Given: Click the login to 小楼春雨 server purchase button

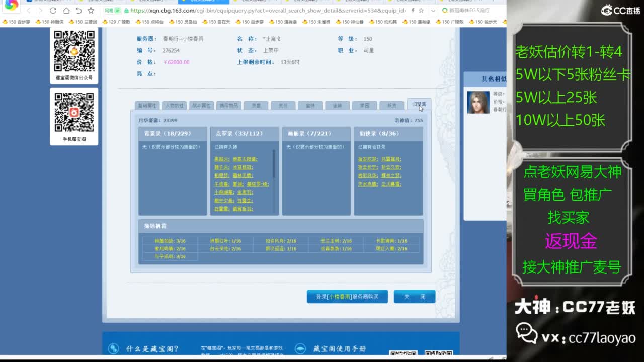Looking at the screenshot, I should pyautogui.click(x=347, y=297).
